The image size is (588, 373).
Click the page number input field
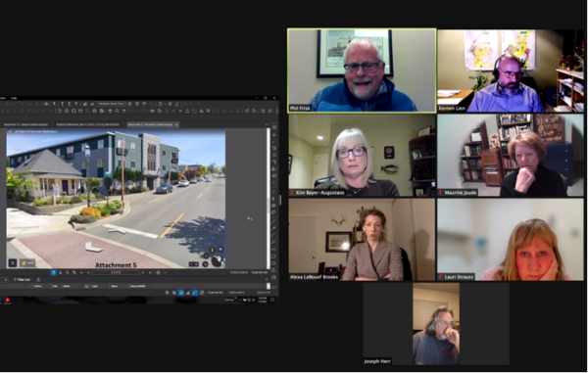click(x=116, y=272)
